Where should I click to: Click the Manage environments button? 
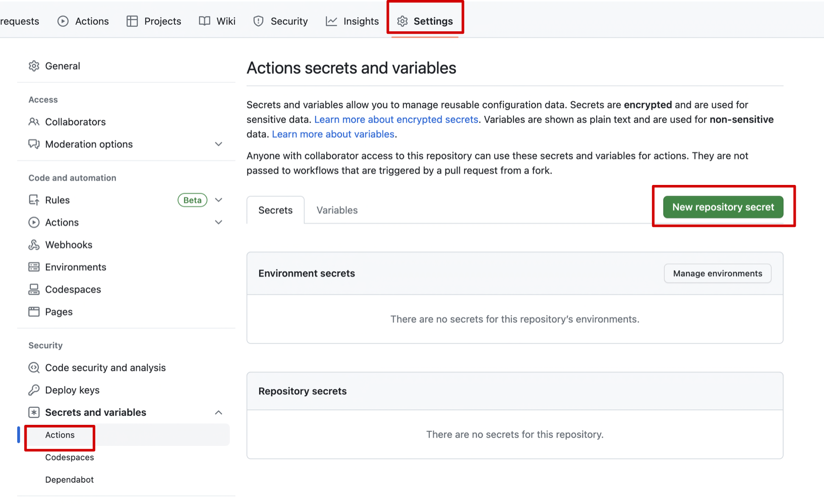click(717, 274)
